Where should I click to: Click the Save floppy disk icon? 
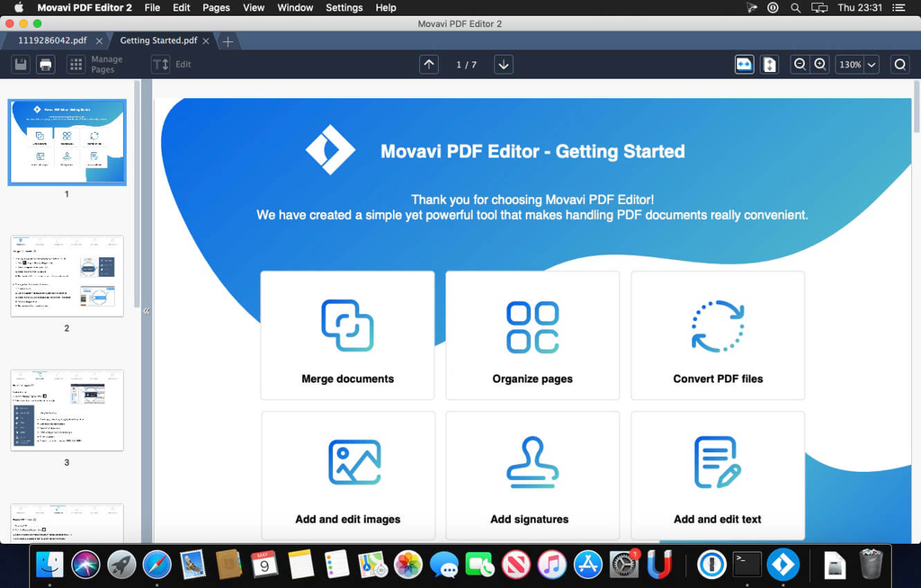pos(21,64)
